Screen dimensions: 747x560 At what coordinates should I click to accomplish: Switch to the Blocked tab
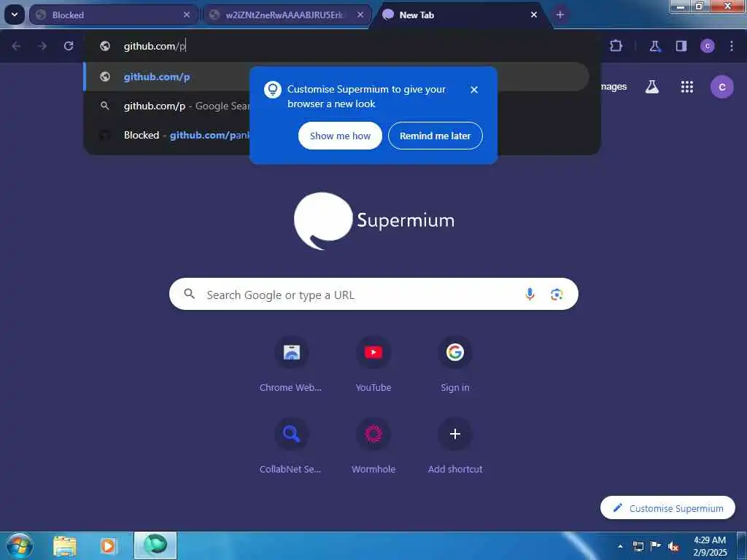pyautogui.click(x=113, y=15)
